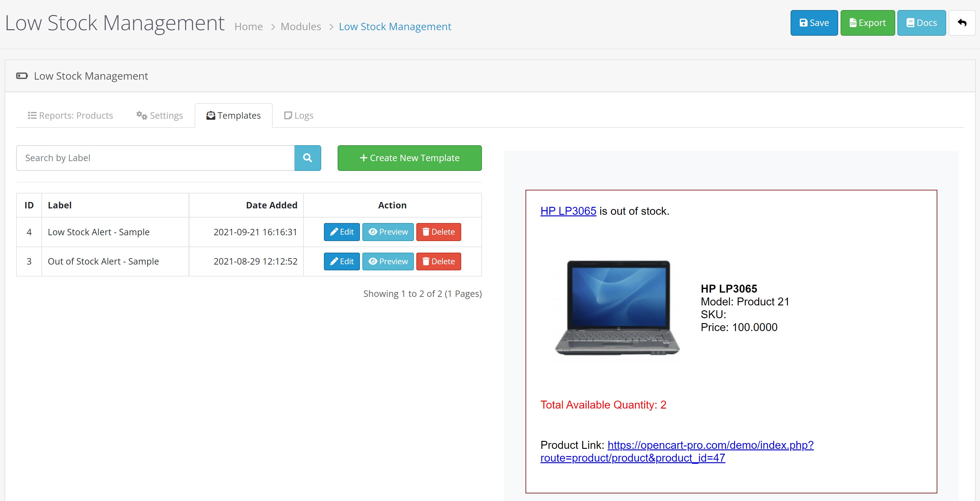Switch to the Settings tab

pyautogui.click(x=160, y=115)
